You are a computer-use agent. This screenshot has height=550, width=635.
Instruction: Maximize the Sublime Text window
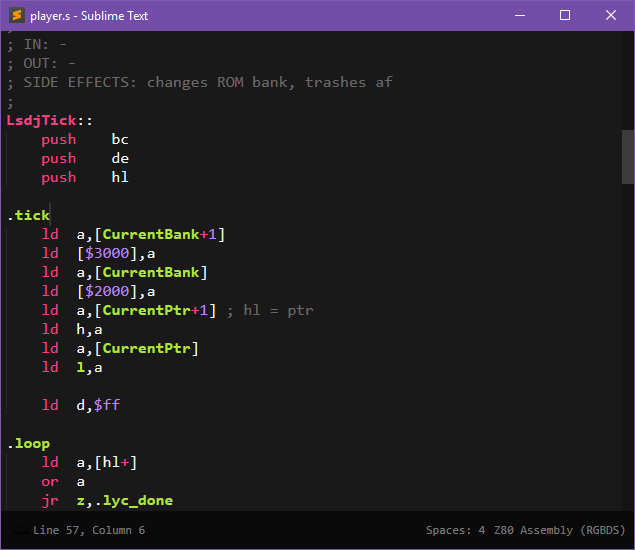coord(565,15)
